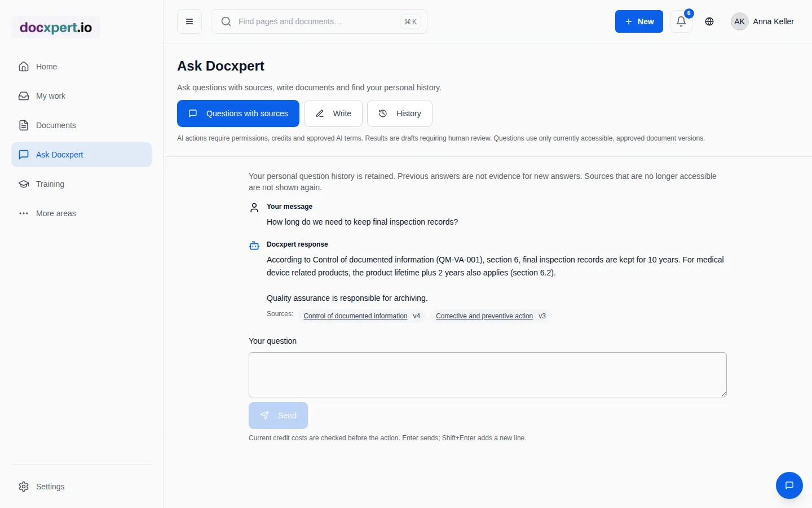Viewport: 812px width, 508px height.
Task: Click the Documents file icon
Action: click(24, 125)
